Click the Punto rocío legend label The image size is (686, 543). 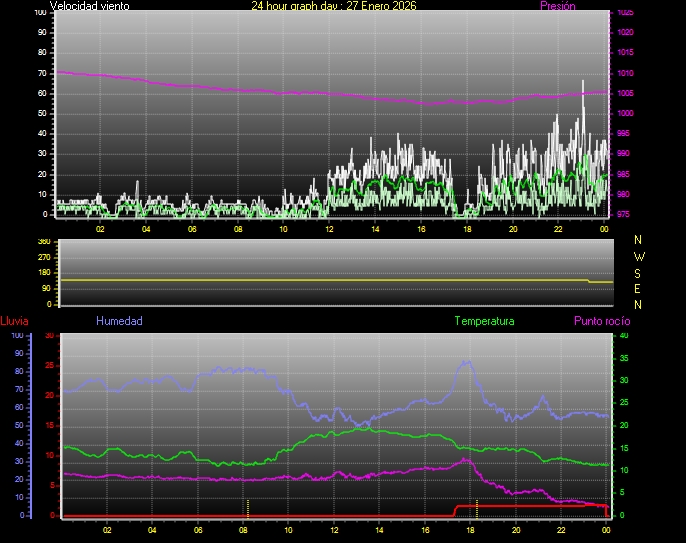[601, 321]
